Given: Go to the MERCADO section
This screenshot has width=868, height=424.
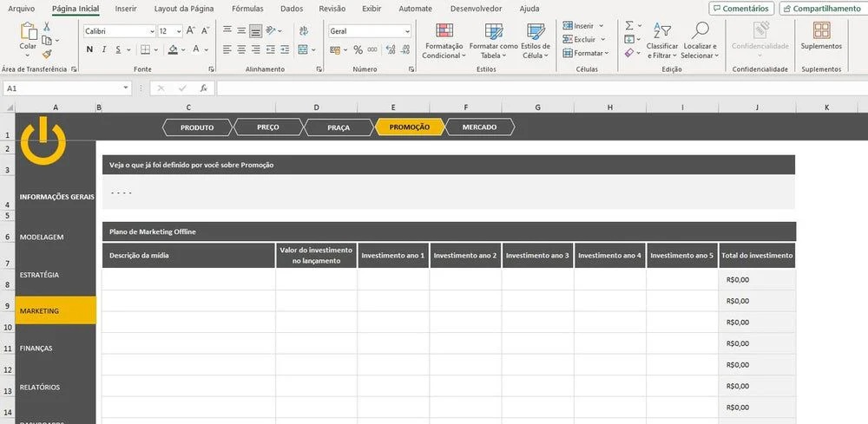Looking at the screenshot, I should pyautogui.click(x=479, y=127).
